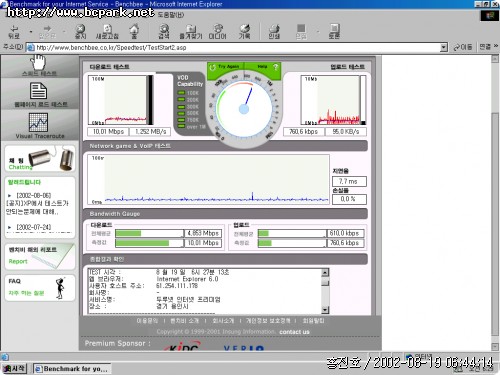This screenshot has width=500, height=375.
Task: Click the first footer link left of the separators
Action: point(147,321)
